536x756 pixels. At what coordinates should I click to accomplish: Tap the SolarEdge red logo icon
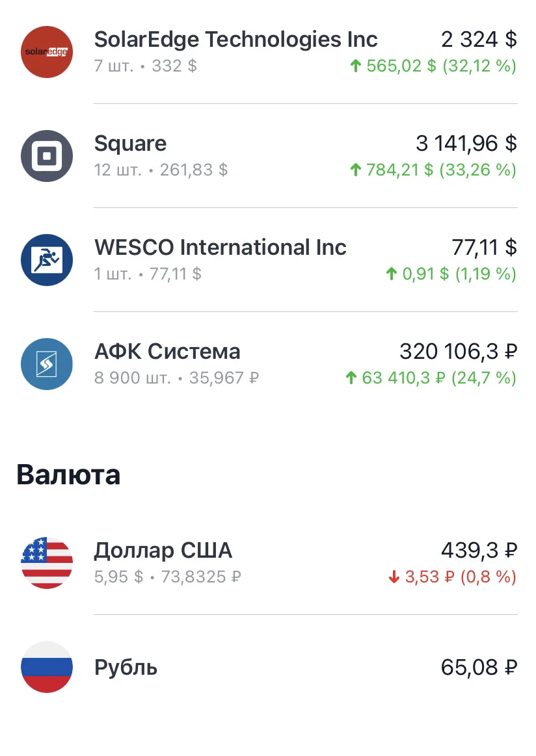tap(47, 52)
